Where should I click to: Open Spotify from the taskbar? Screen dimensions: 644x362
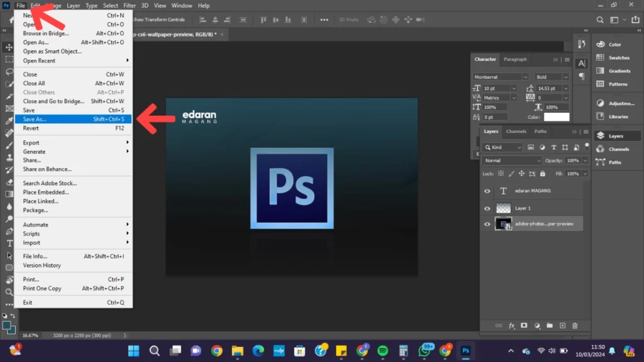[x=383, y=351]
